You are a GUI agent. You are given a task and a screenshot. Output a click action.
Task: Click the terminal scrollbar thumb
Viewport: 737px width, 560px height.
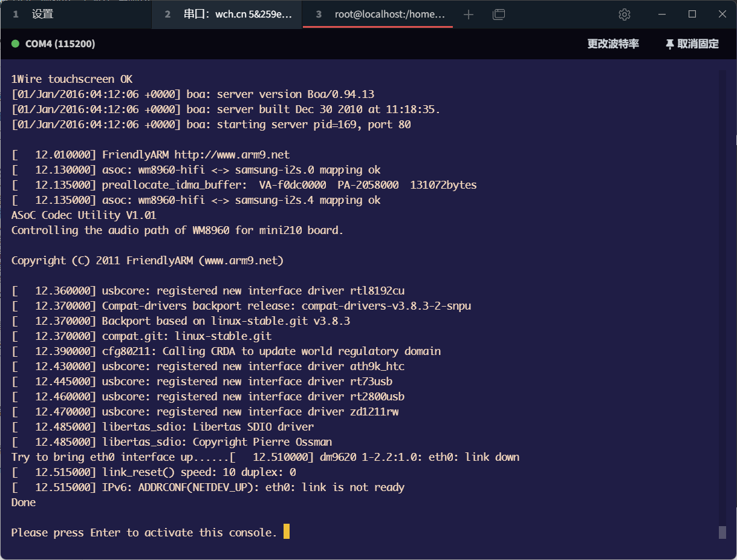click(x=722, y=532)
